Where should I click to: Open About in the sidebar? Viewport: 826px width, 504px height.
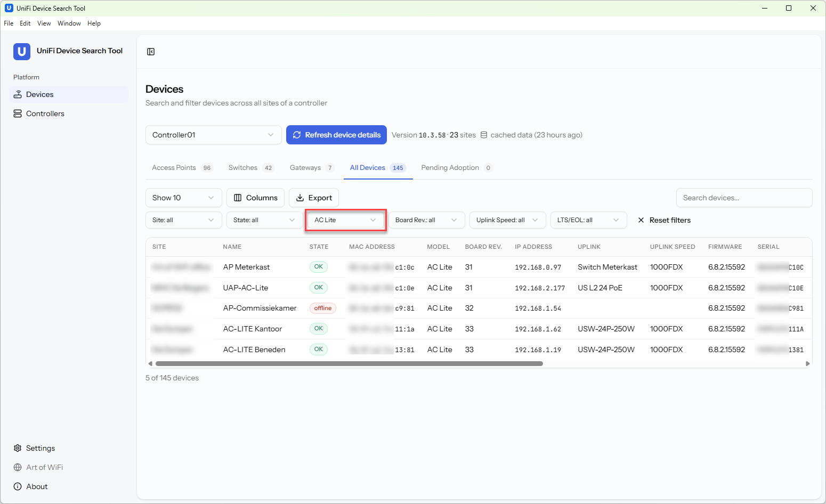(69, 486)
